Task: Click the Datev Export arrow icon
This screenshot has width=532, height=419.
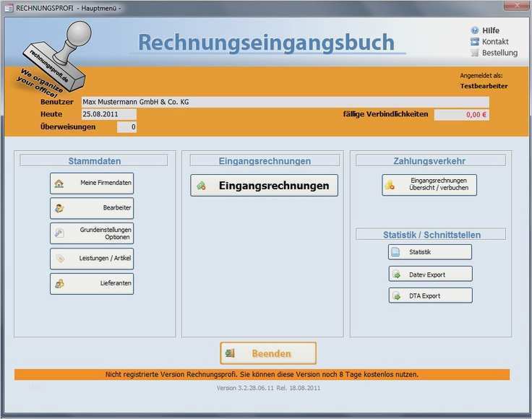Action: [x=395, y=275]
